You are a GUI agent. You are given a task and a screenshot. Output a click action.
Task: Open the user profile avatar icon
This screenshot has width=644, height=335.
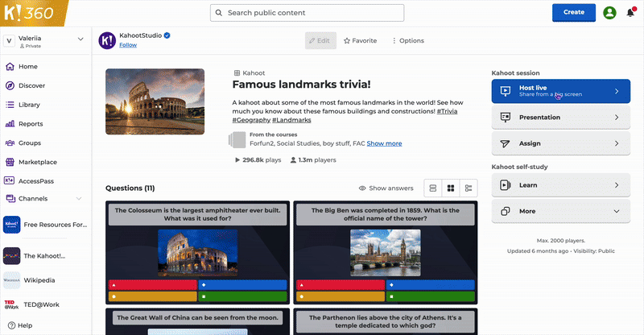609,13
